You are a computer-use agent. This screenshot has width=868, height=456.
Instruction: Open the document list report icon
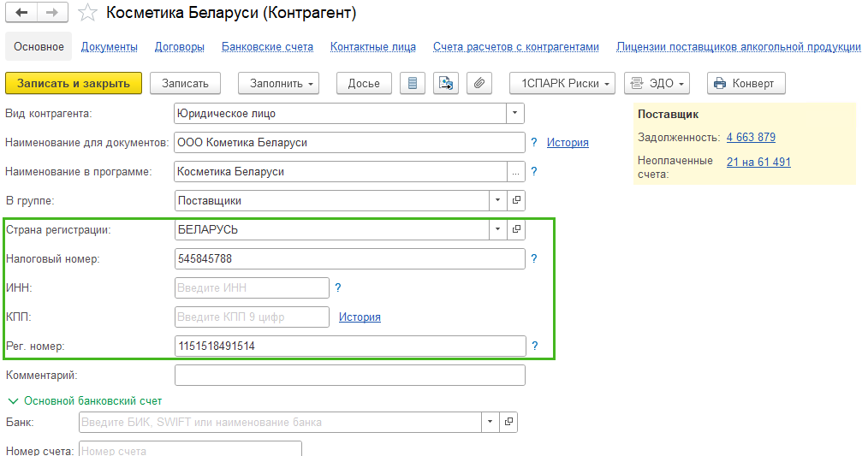(413, 83)
